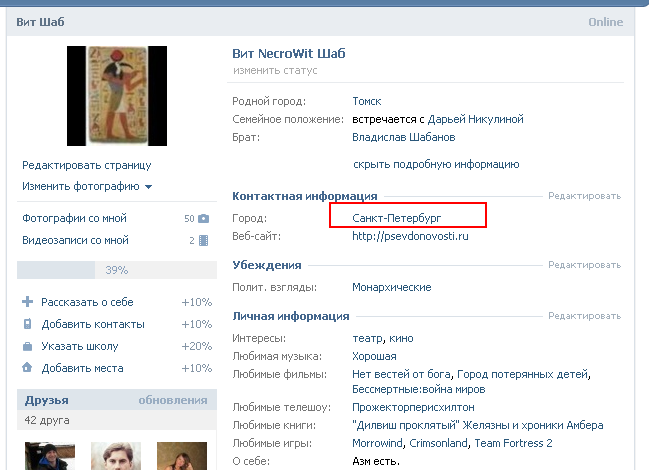Click the phone icon beside Добавить контакты

(x=27, y=324)
